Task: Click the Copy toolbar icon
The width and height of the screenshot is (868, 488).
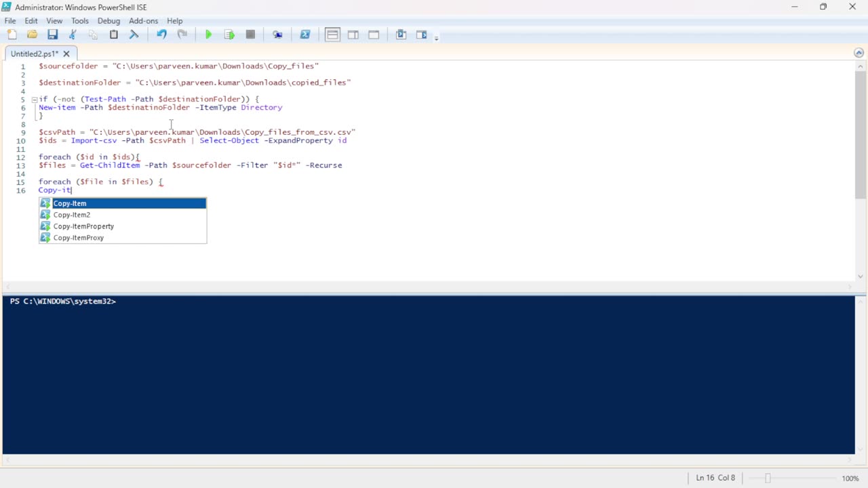Action: (93, 35)
